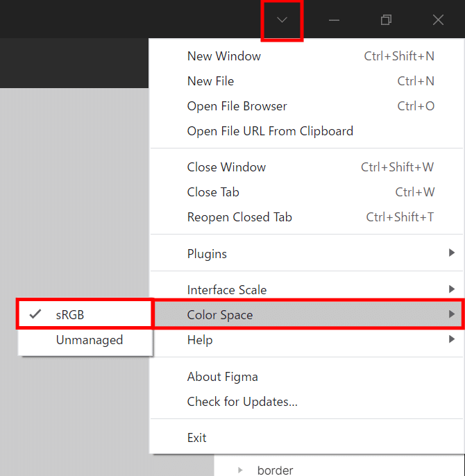The height and width of the screenshot is (476, 465).
Task: Choose Exit to quit Figma
Action: tap(197, 438)
